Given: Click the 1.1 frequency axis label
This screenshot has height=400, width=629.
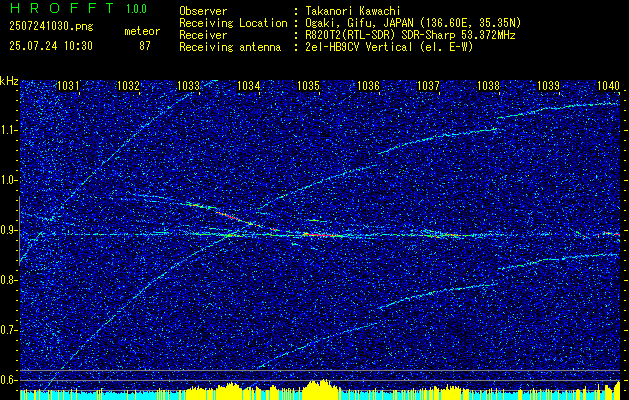Looking at the screenshot, I should (x=8, y=130).
